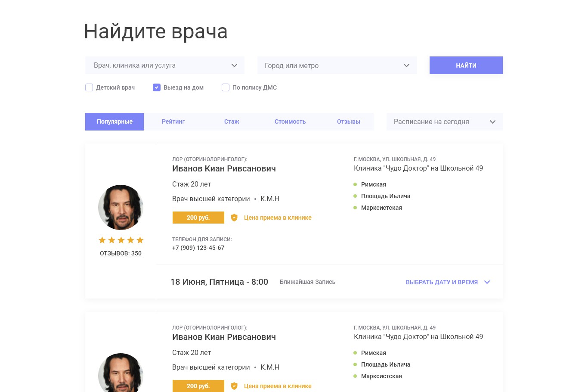The width and height of the screenshot is (588, 392).
Task: Click the Найдите врача page heading
Action: 155,31
